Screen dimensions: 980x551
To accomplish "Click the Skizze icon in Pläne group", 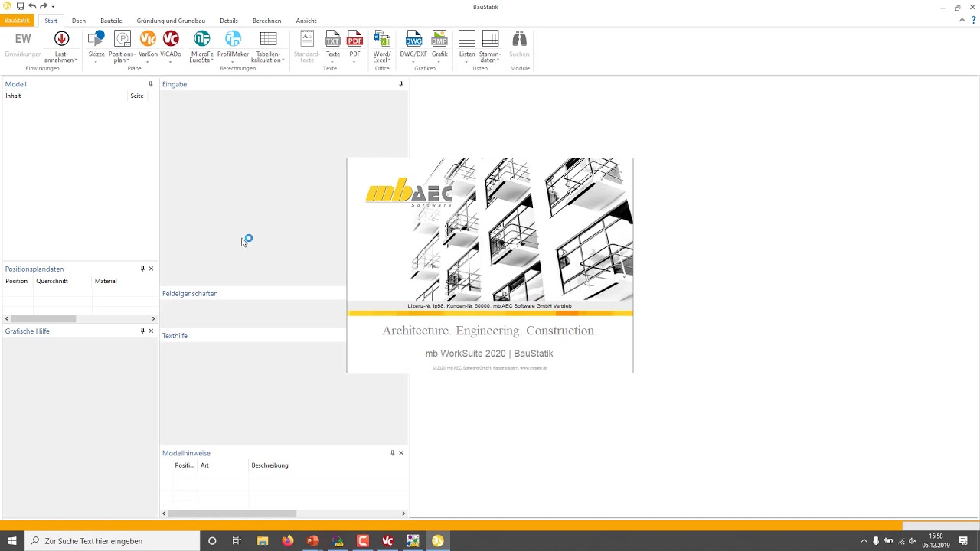I will coord(96,38).
